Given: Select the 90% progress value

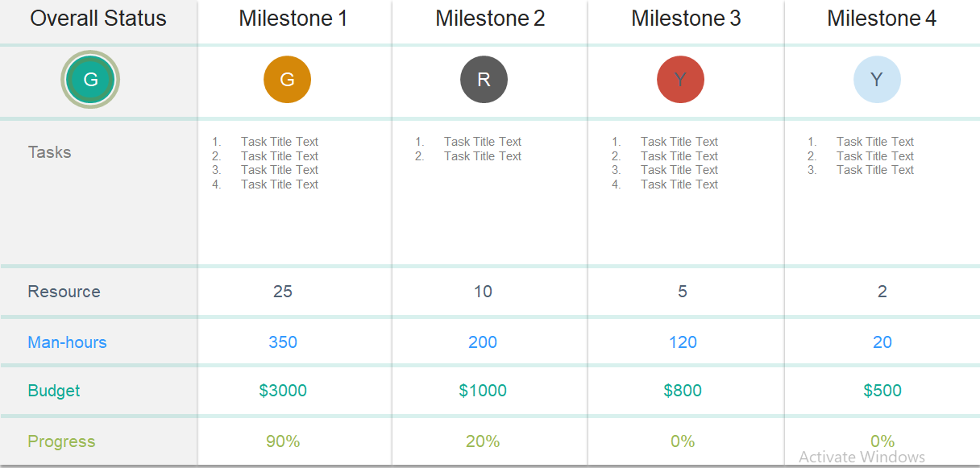Looking at the screenshot, I should pyautogui.click(x=283, y=441).
